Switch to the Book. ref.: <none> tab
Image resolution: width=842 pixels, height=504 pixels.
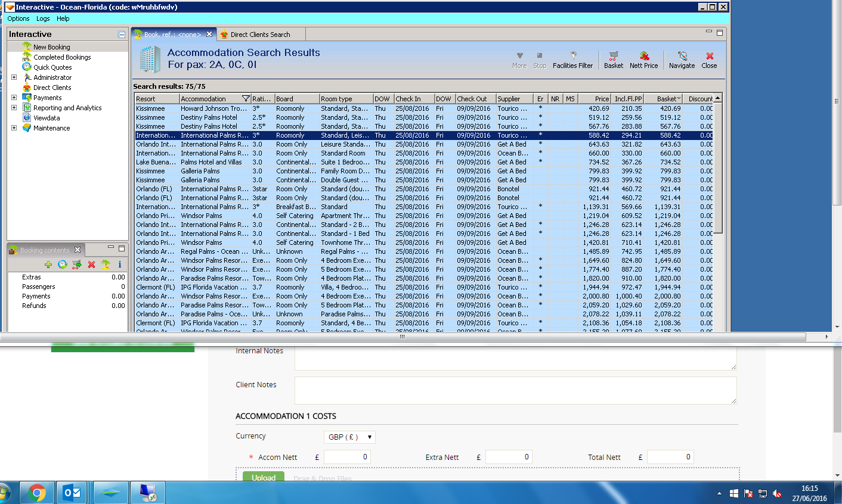tap(172, 35)
